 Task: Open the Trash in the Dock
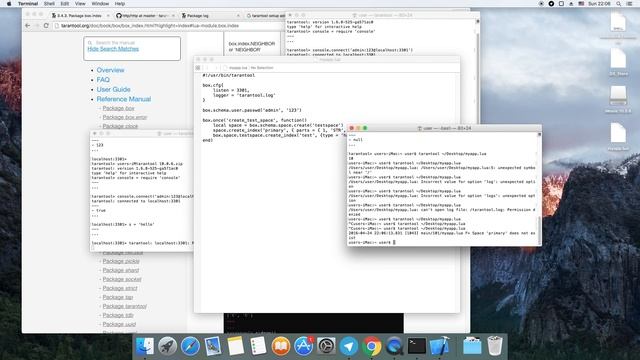[x=495, y=346]
